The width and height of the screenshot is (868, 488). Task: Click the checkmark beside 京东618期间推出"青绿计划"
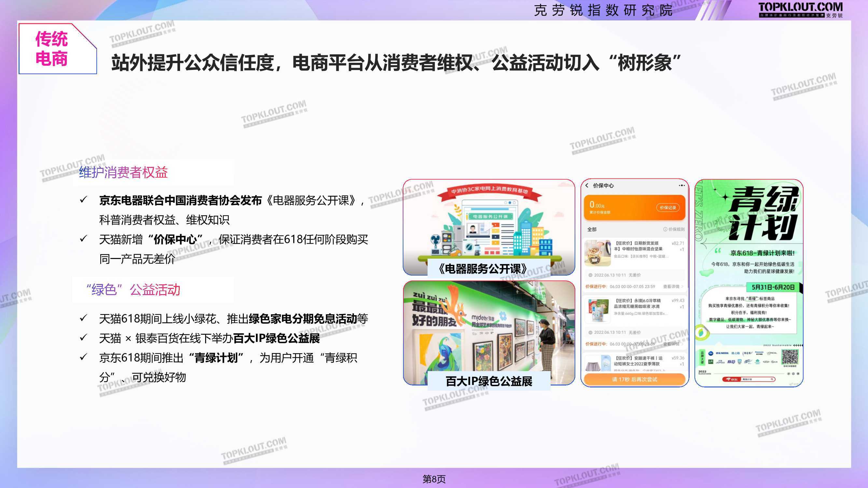pos(83,357)
